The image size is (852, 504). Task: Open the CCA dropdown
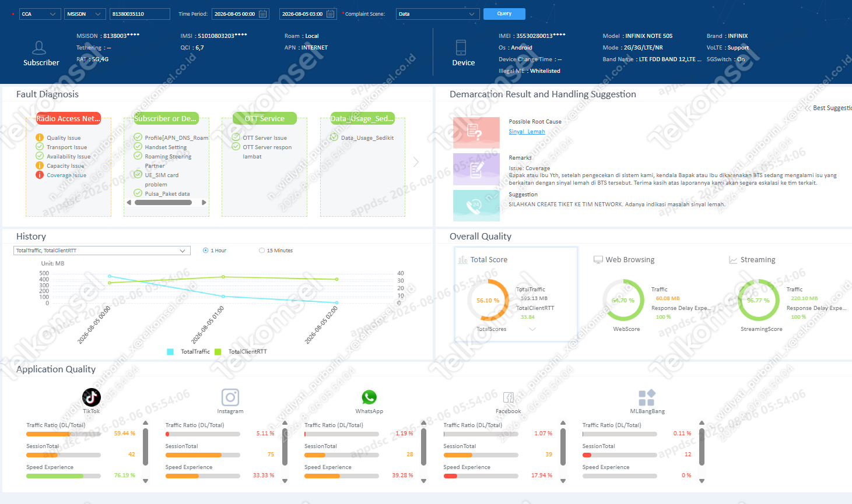[40, 14]
